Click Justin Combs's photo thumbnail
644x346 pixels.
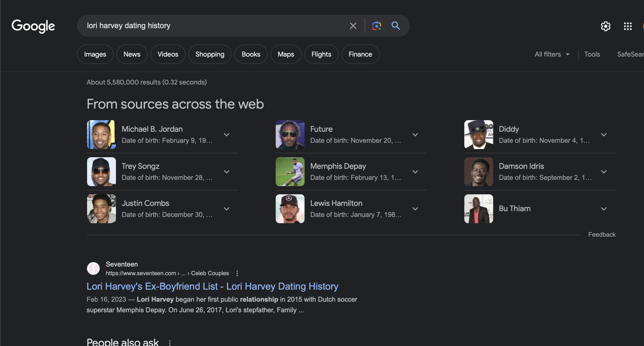[101, 209]
